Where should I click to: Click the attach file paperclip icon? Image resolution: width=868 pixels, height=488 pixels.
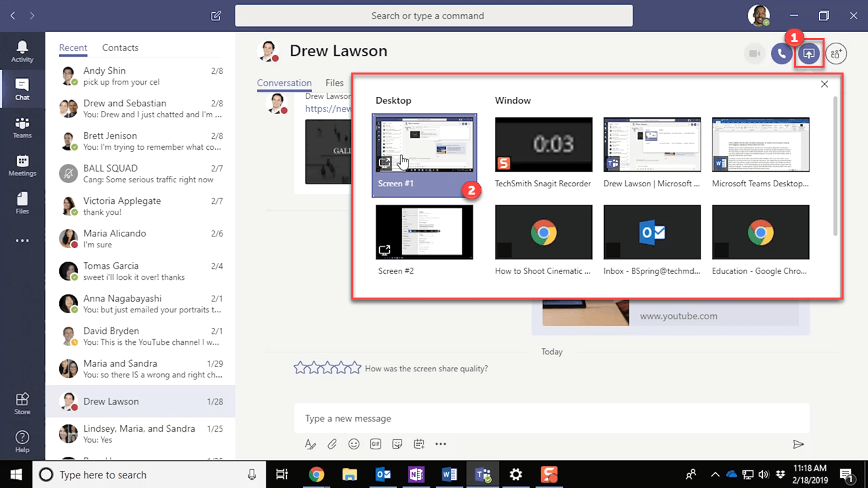[332, 444]
